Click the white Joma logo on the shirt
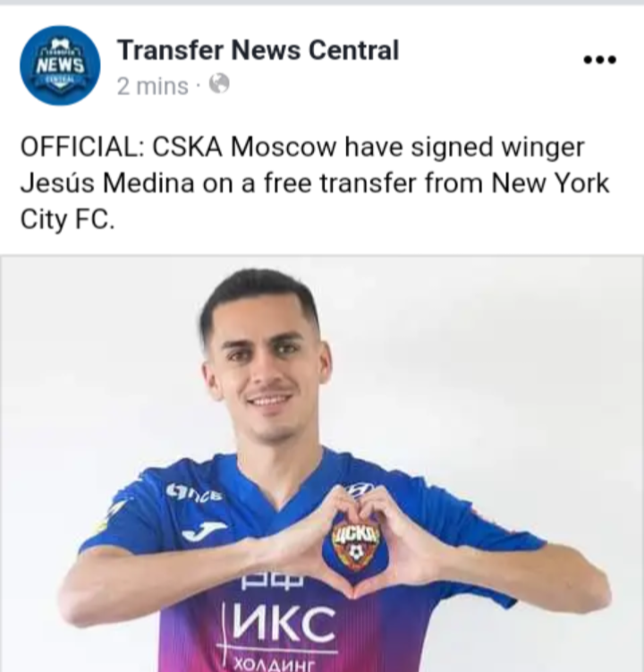The height and width of the screenshot is (672, 644). pos(204,532)
